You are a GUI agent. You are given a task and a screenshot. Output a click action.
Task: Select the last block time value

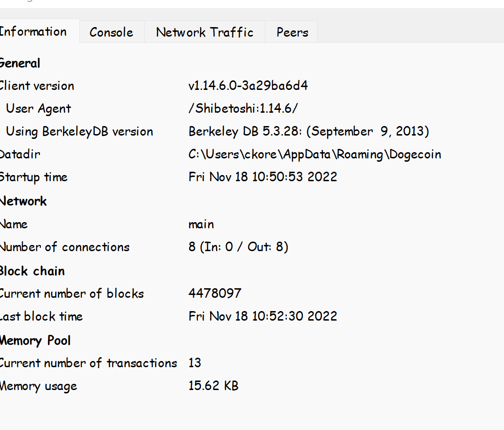pyautogui.click(x=262, y=316)
